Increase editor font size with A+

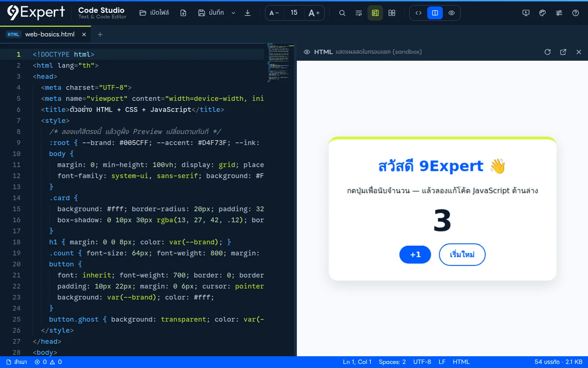(x=314, y=13)
